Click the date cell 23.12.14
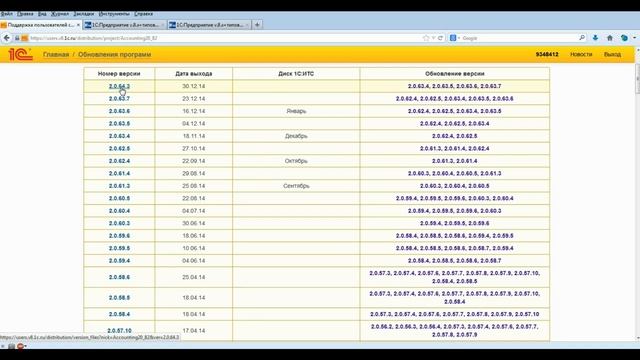This screenshot has height=360, width=640. tap(193, 99)
